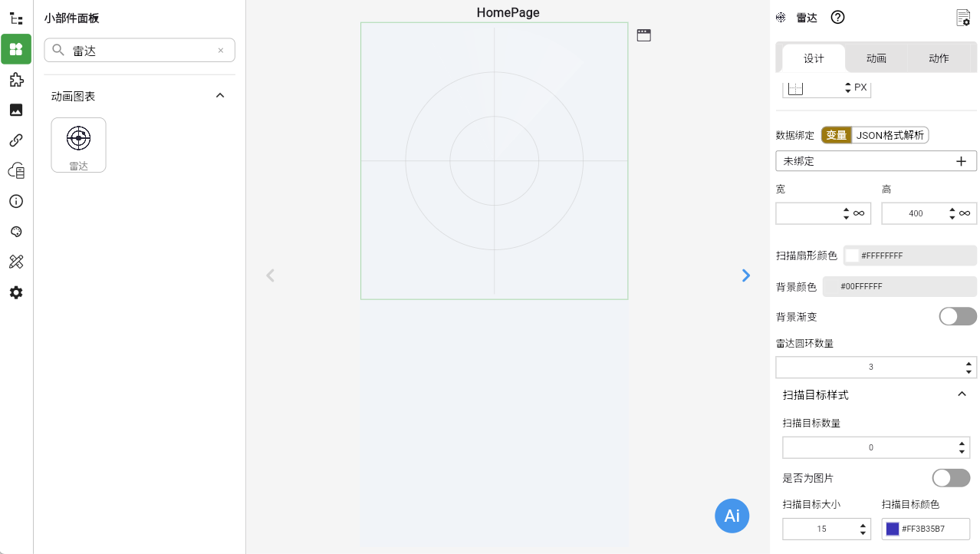The height and width of the screenshot is (554, 980).
Task: Clear the widget search field text
Action: [221, 51]
